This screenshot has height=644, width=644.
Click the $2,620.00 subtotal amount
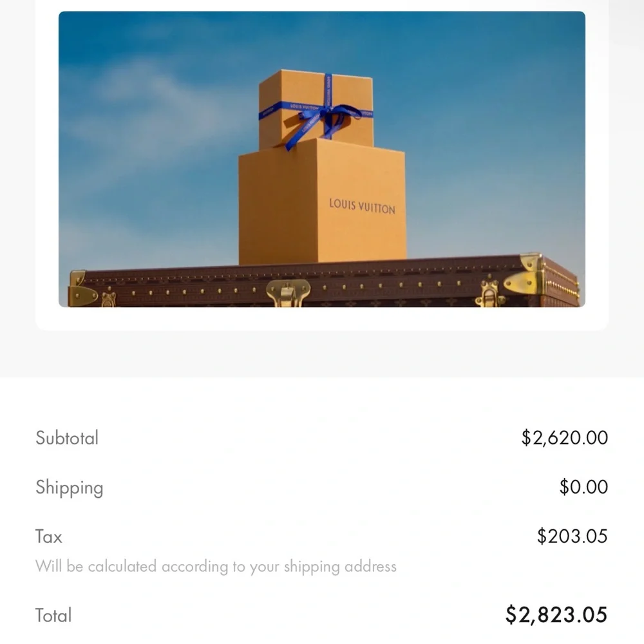pos(564,438)
